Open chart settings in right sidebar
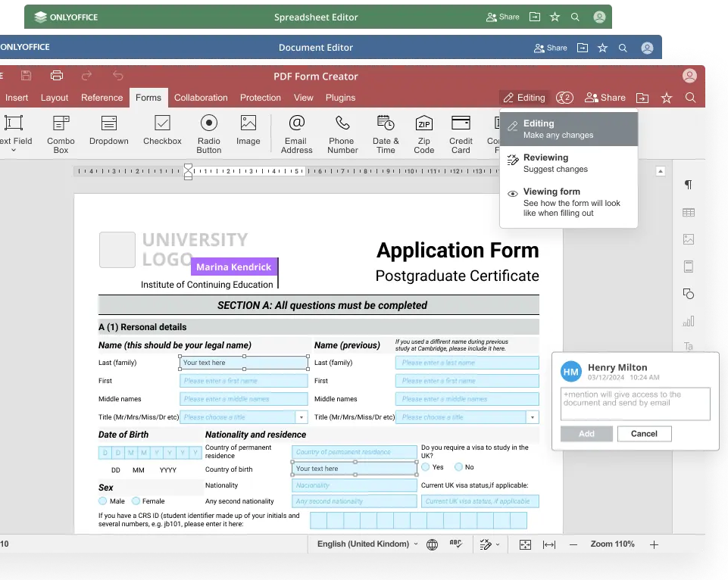The height and width of the screenshot is (580, 728). [689, 321]
